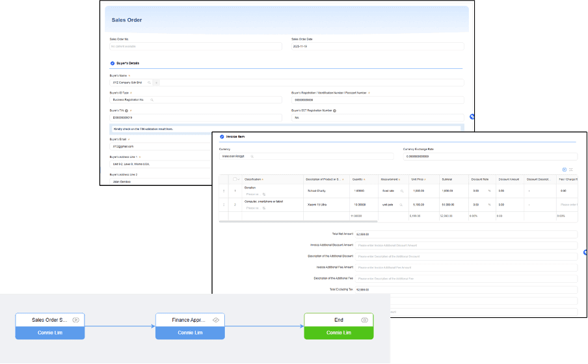This screenshot has width=588, height=364.
Task: Click Connie Lim under Sales Order S... node
Action: (x=50, y=333)
